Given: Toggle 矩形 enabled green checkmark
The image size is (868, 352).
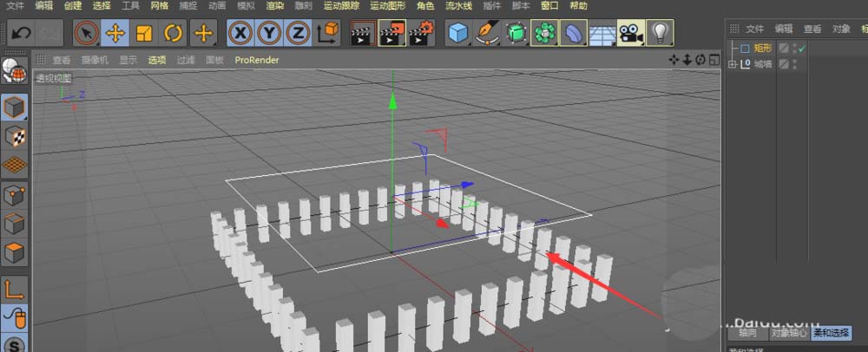Looking at the screenshot, I should click(802, 49).
